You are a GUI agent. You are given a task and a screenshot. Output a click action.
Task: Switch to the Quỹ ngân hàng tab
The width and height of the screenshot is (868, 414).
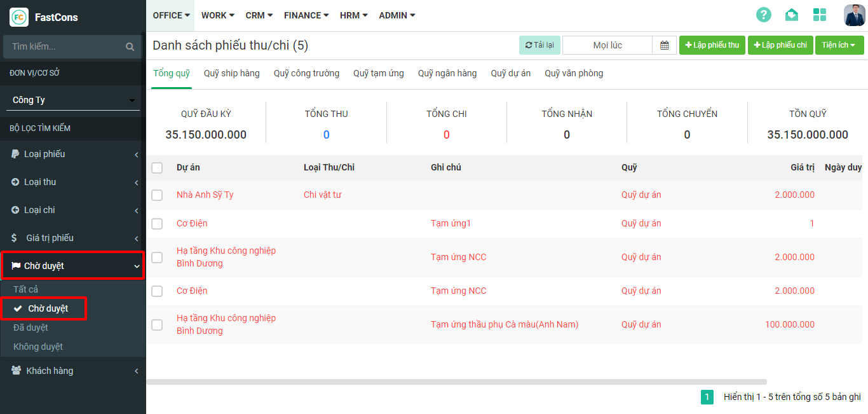tap(447, 73)
